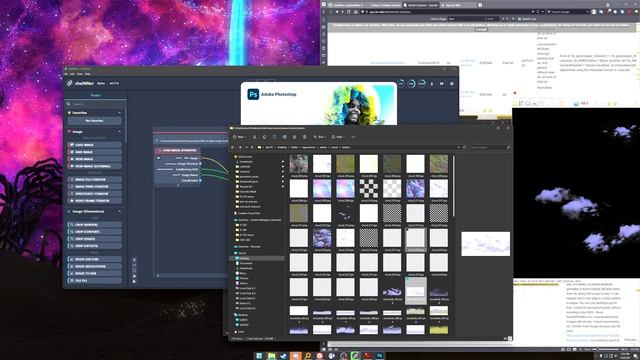This screenshot has width=640, height=360.
Task: Click chaiNNer node list scrollbar
Action: [125, 127]
